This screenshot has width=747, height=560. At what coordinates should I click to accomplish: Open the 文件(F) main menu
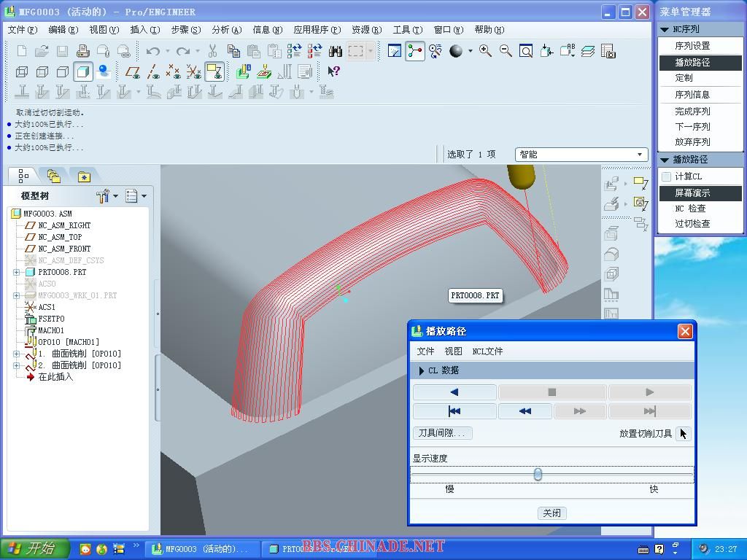[x=23, y=29]
